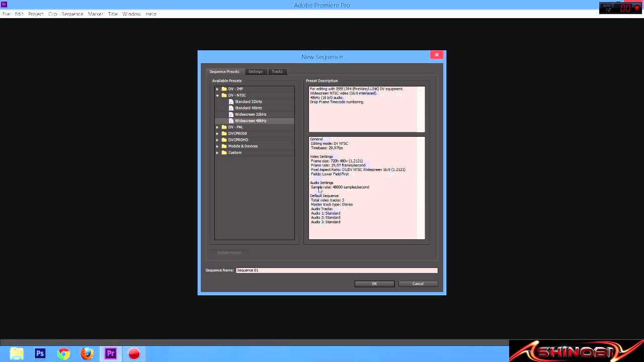Image resolution: width=644 pixels, height=362 pixels.
Task: Launch Photoshop from the taskbar
Action: pyautogui.click(x=40, y=354)
